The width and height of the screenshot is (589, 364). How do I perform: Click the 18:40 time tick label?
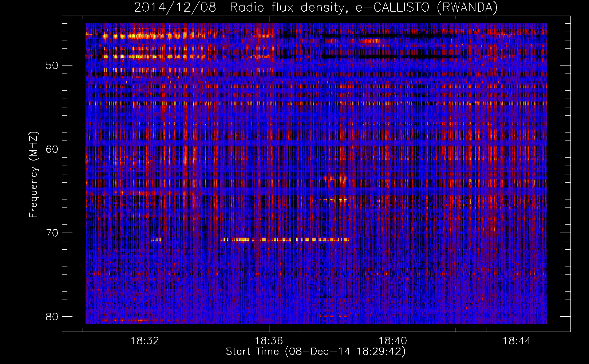[x=393, y=341]
